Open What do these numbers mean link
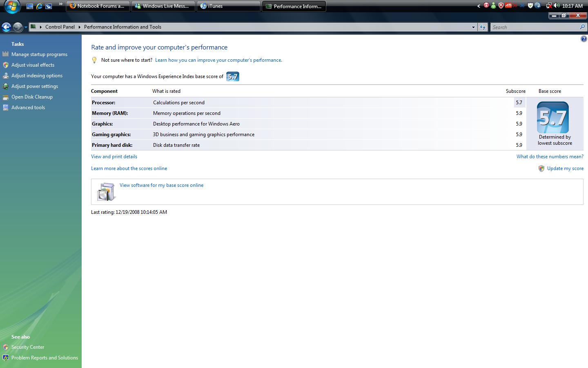The height and width of the screenshot is (368, 588). 550,157
